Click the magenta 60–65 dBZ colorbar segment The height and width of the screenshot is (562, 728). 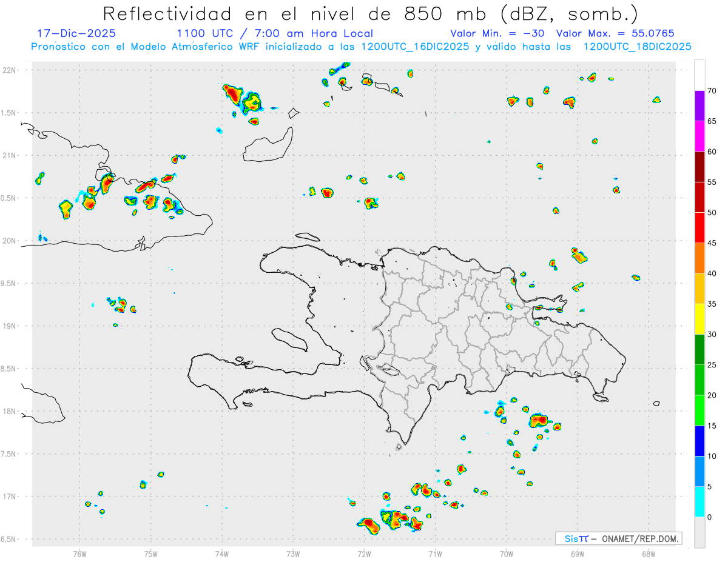(699, 136)
